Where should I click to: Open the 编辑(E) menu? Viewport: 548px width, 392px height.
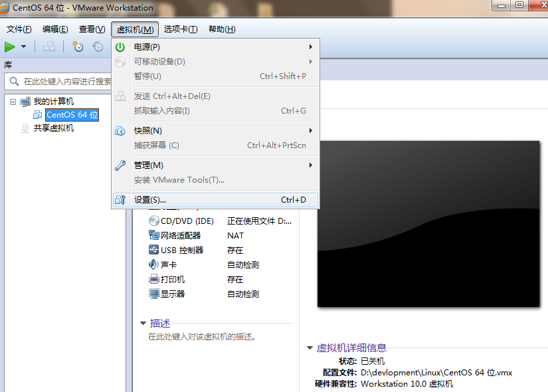pyautogui.click(x=55, y=29)
